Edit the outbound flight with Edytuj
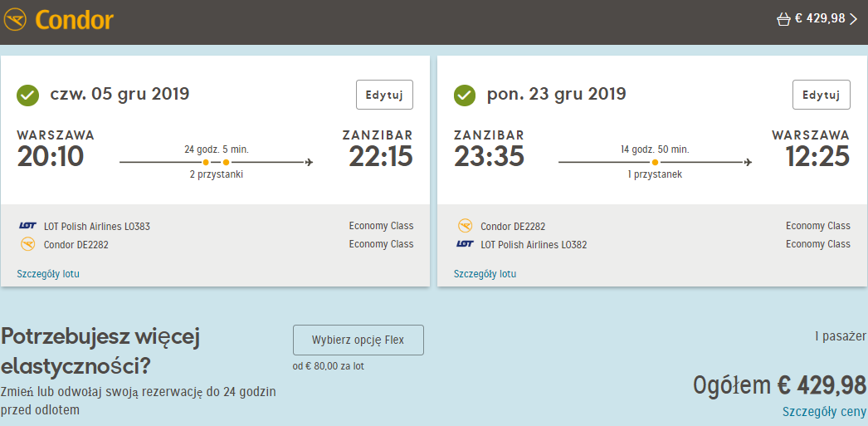This screenshot has width=868, height=426. 384,95
